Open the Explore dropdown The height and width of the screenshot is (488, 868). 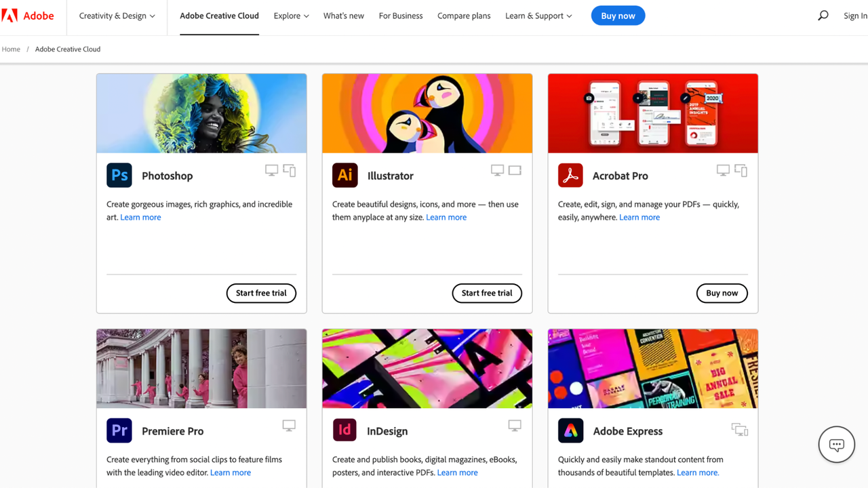291,15
